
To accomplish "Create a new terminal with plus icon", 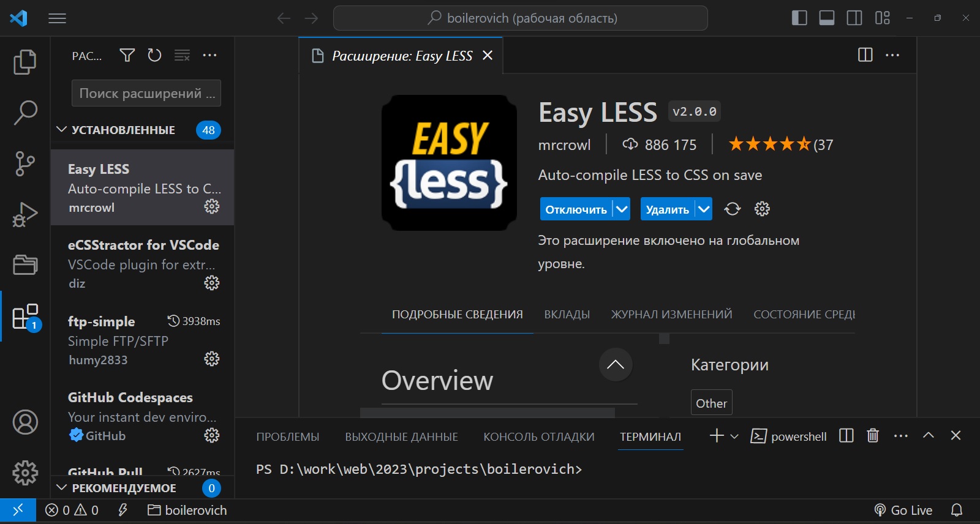I will [717, 436].
